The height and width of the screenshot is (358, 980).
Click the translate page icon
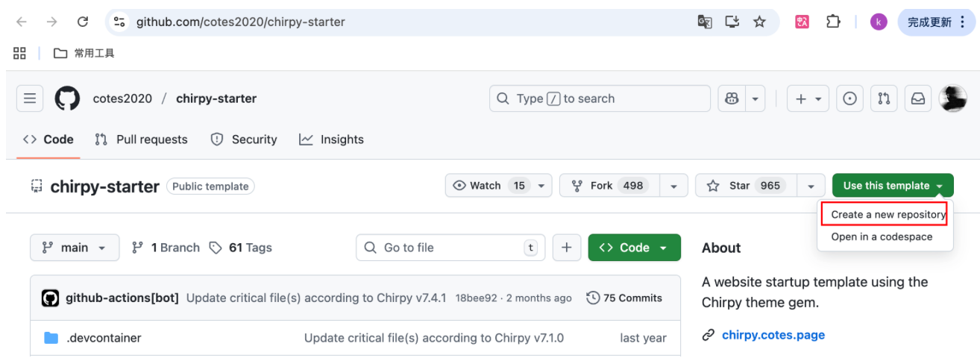pos(705,22)
